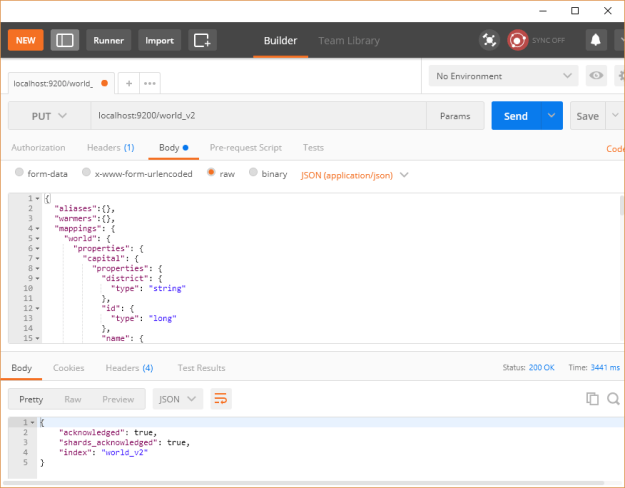This screenshot has width=625, height=488.
Task: Open the Test Results tab
Action: [x=201, y=368]
